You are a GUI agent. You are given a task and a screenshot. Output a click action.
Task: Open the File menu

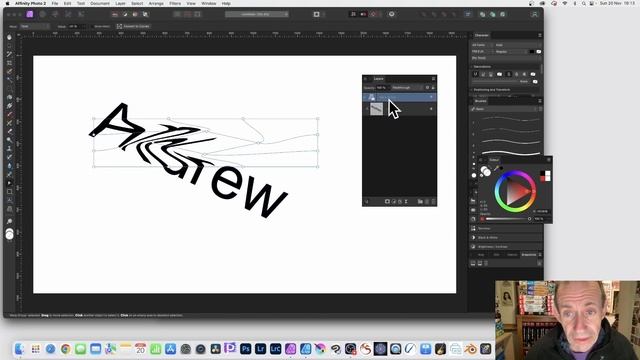coord(55,3)
